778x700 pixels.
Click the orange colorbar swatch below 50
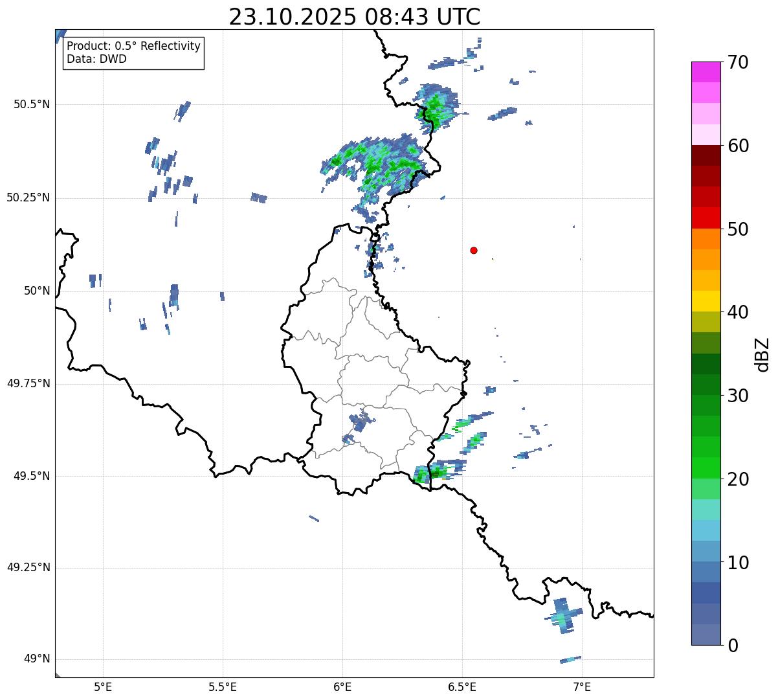pos(706,239)
